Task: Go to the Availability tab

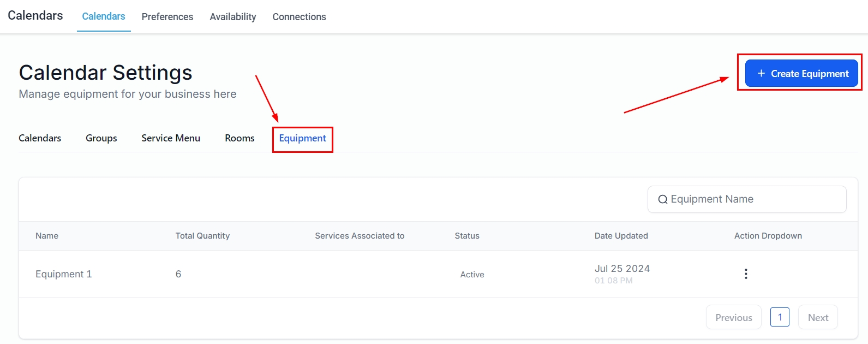Action: (x=232, y=17)
